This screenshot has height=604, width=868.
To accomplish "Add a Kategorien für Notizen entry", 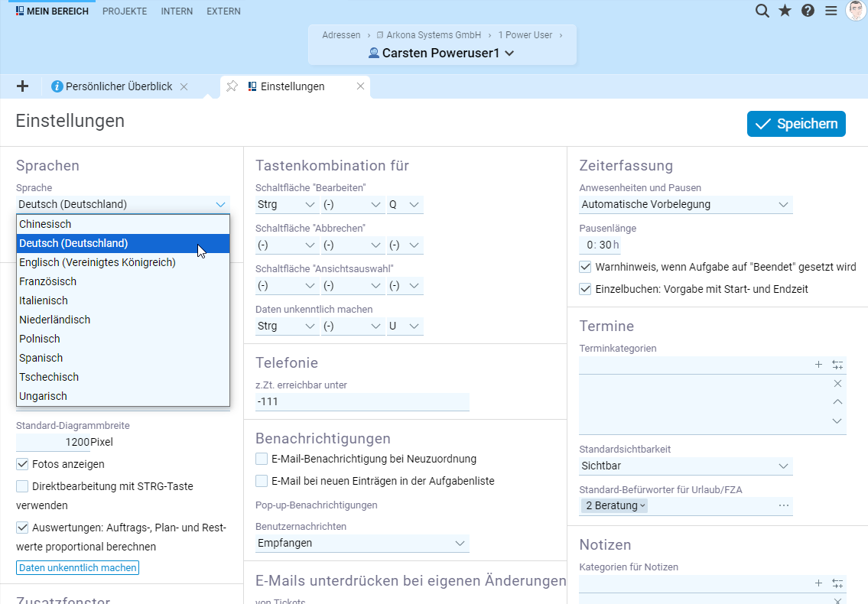I will [819, 583].
